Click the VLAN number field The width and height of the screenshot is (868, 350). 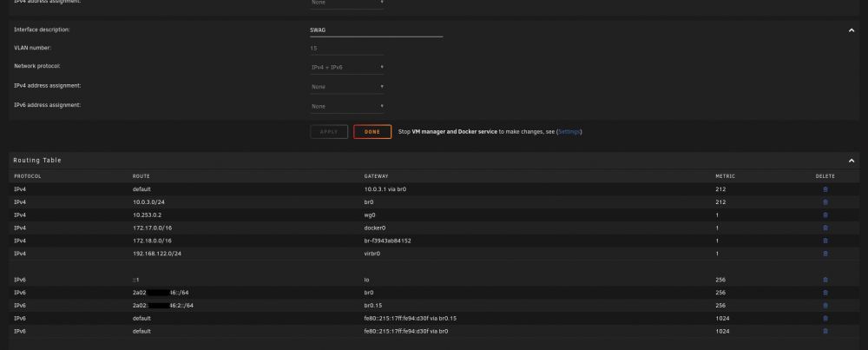347,49
